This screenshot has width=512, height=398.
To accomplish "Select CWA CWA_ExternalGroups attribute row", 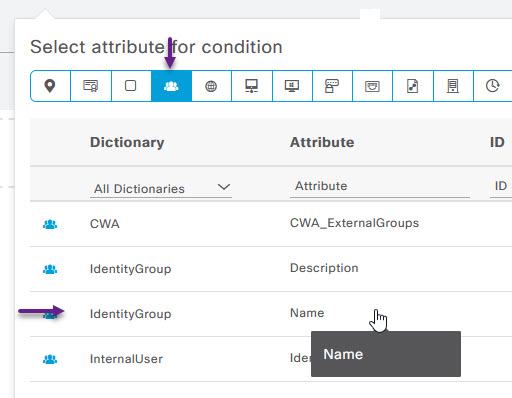I will [x=271, y=224].
